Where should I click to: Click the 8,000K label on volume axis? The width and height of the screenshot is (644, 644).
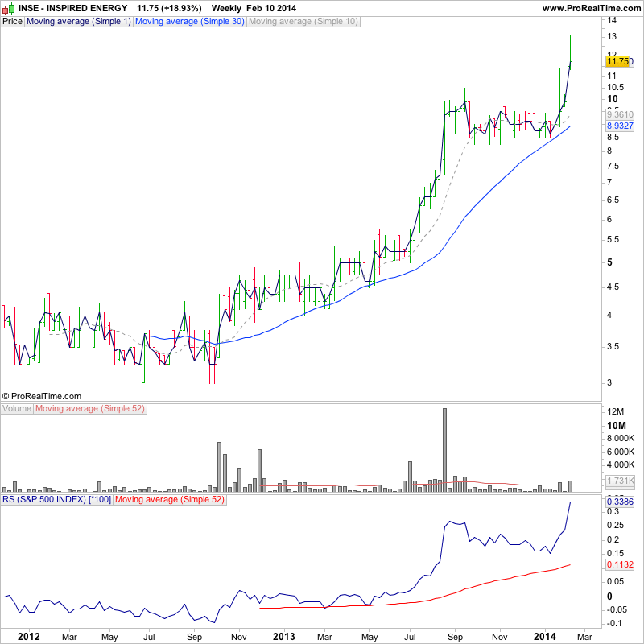(x=621, y=438)
